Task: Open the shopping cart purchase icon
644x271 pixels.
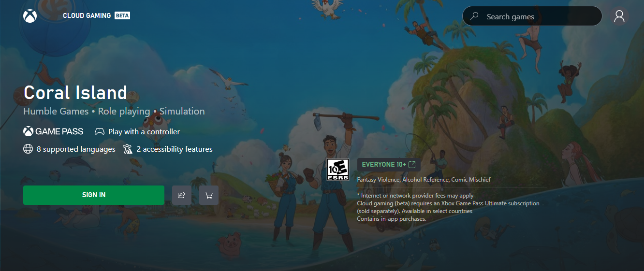Action: [x=209, y=195]
